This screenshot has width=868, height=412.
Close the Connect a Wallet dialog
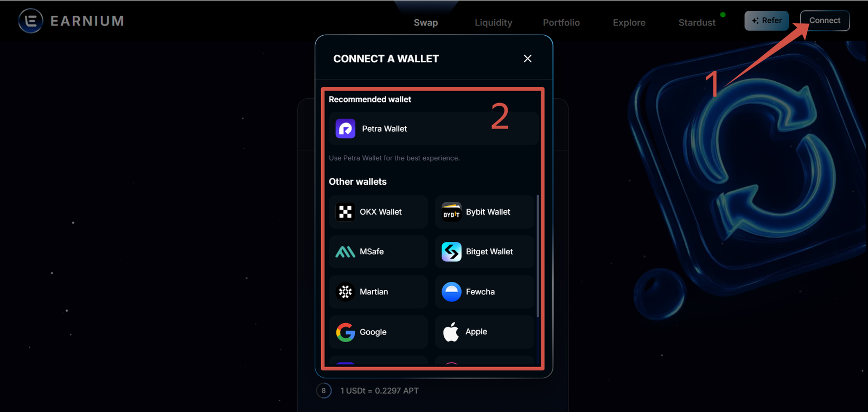(x=527, y=59)
